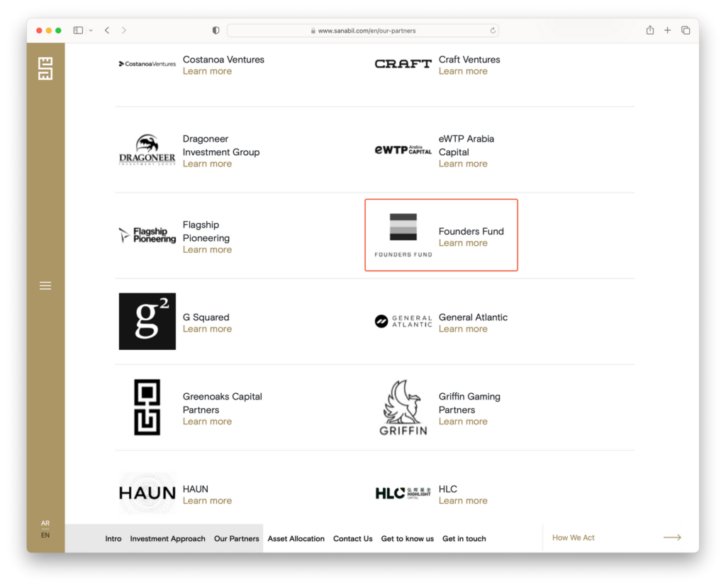This screenshot has height=588, width=726.
Task: Click the Sanabil logo in the sidebar
Action: (45, 69)
